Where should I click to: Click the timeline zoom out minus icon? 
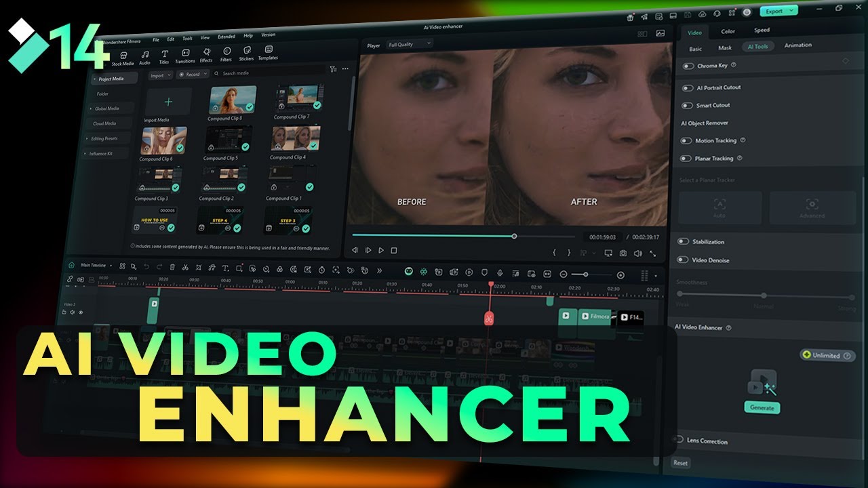[x=564, y=274]
